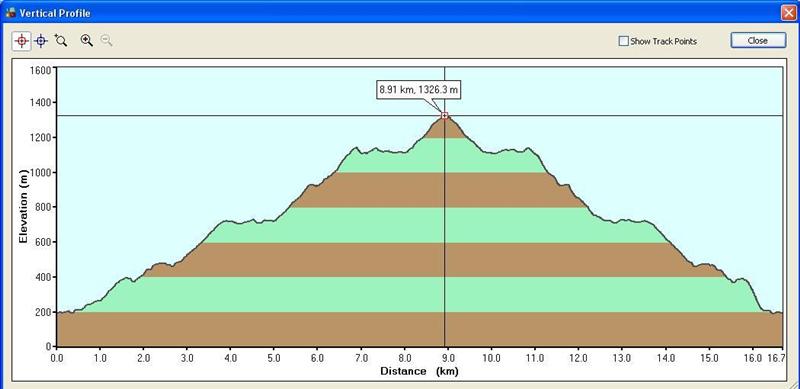
Task: Click the 1000 elevation axis label
Action: [x=41, y=173]
